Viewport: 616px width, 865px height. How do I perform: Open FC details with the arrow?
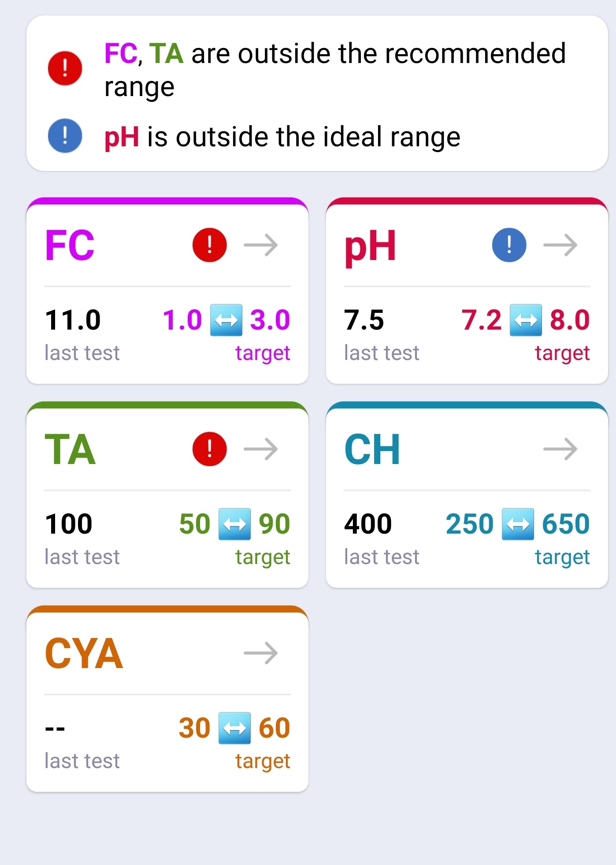tap(261, 245)
